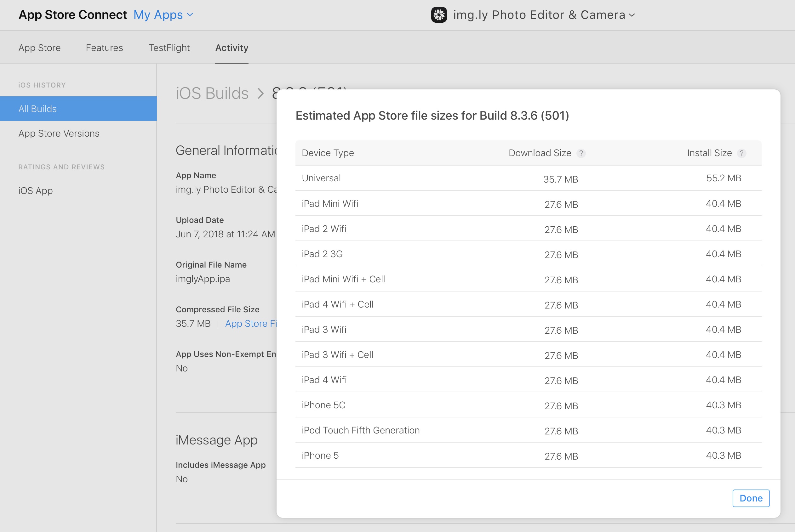Click the dialog title for Build 8.3.6 (501)
The width and height of the screenshot is (795, 532).
[432, 116]
